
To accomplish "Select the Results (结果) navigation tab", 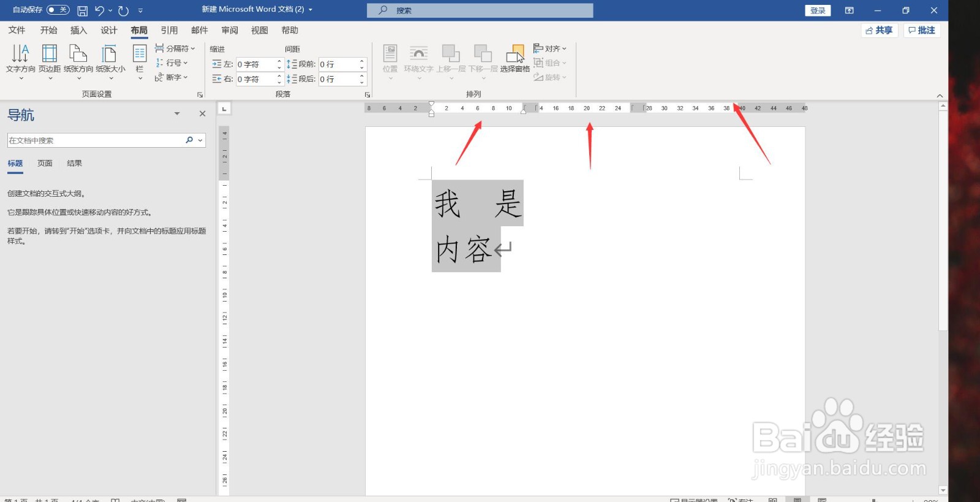I will [74, 163].
